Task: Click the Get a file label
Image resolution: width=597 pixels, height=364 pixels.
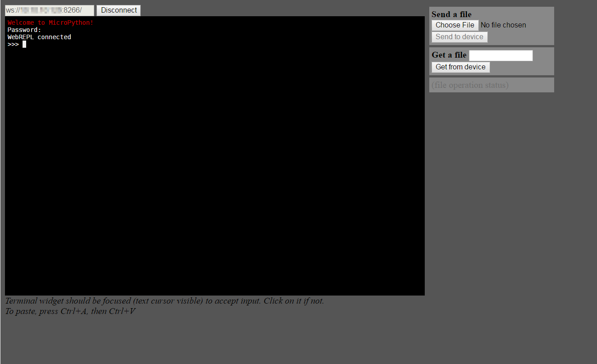Action: [449, 55]
